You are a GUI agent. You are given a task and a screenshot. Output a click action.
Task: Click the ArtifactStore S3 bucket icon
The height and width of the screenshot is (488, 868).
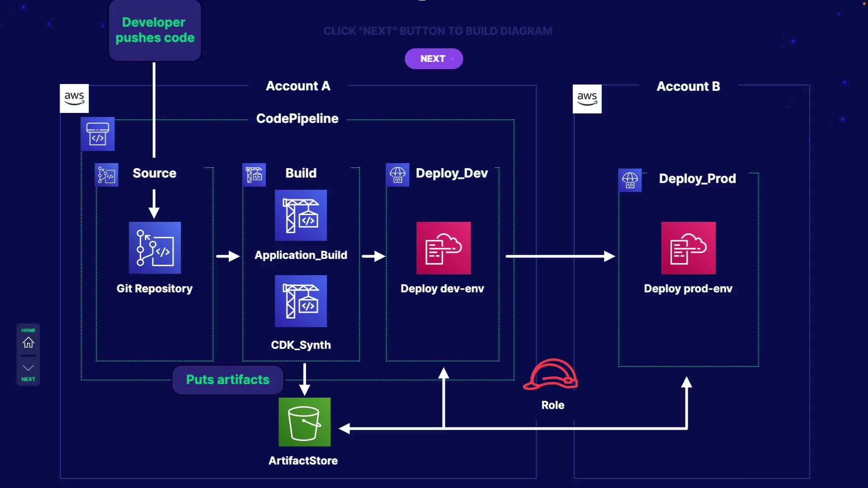(x=304, y=422)
